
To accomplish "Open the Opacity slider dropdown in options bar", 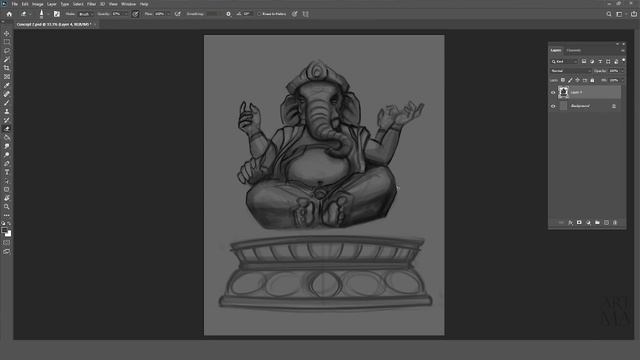I will (126, 14).
